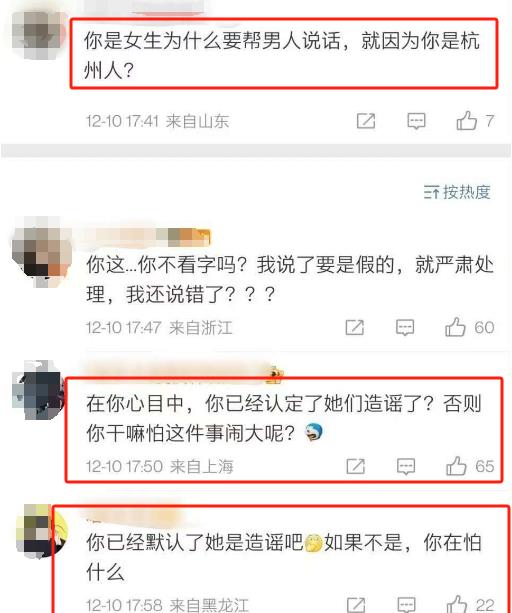Share the 17:50 Shanghai comment
The width and height of the screenshot is (512, 613).
[x=356, y=466]
